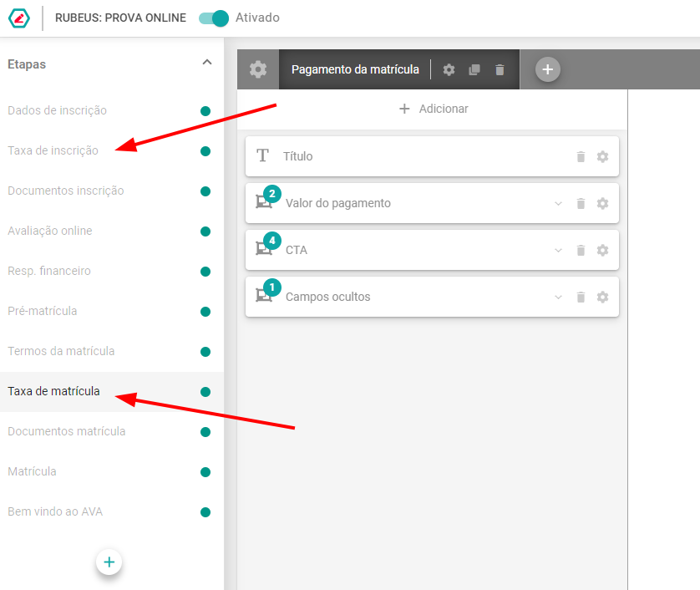700x590 pixels.
Task: Open settings of the Título component
Action: point(602,157)
